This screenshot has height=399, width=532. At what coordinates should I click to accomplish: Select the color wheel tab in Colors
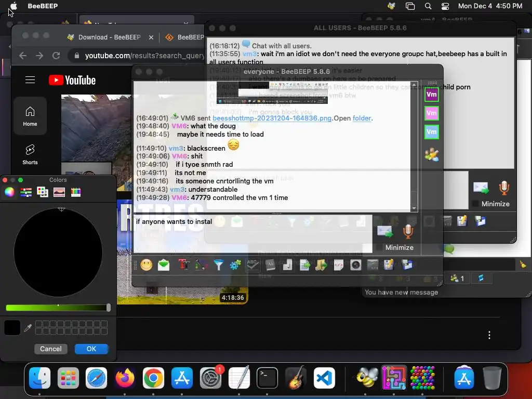pos(9,192)
